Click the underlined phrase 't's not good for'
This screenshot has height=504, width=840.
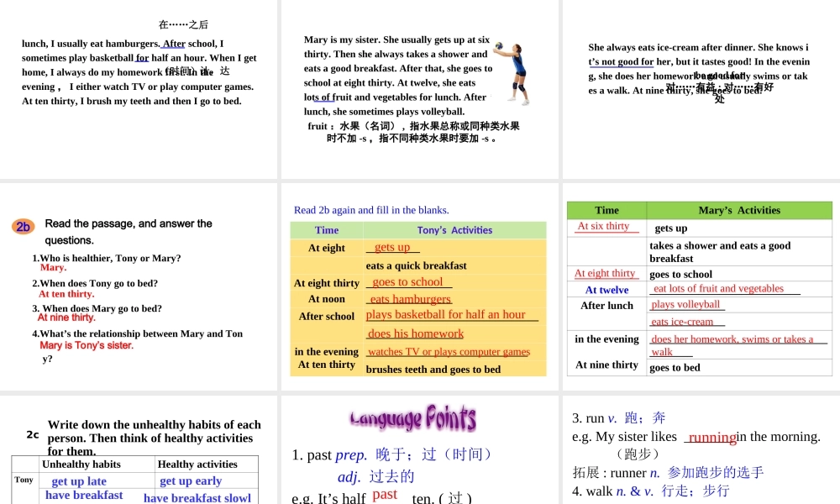pyautogui.click(x=621, y=61)
